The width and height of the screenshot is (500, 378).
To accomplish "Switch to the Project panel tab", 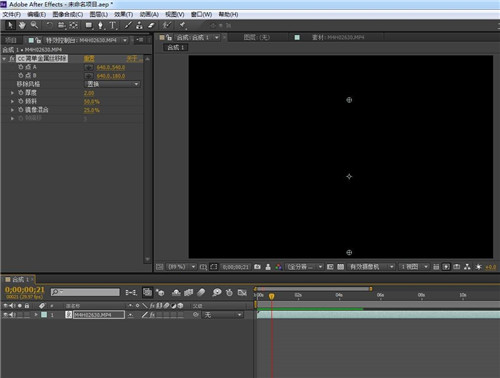I will tap(11, 40).
